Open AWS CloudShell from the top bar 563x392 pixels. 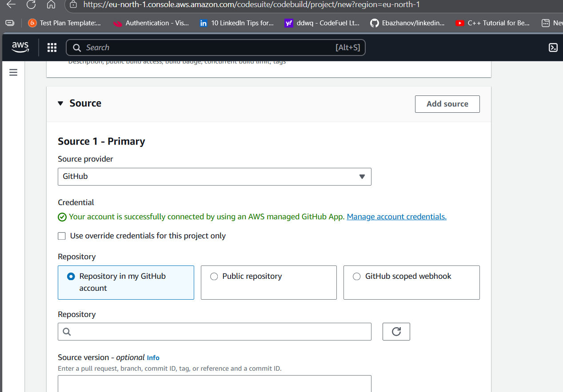click(x=553, y=48)
